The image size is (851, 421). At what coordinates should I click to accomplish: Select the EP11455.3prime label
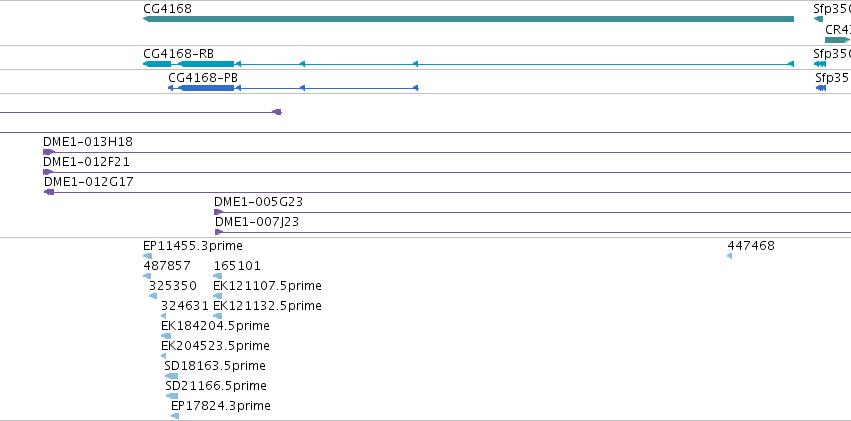(193, 246)
